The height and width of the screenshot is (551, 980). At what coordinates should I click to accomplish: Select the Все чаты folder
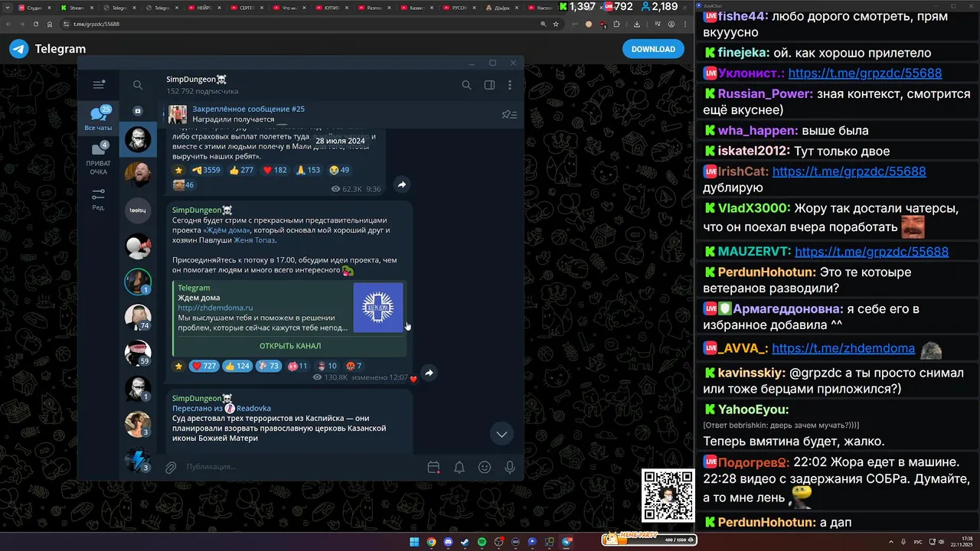pyautogui.click(x=98, y=119)
